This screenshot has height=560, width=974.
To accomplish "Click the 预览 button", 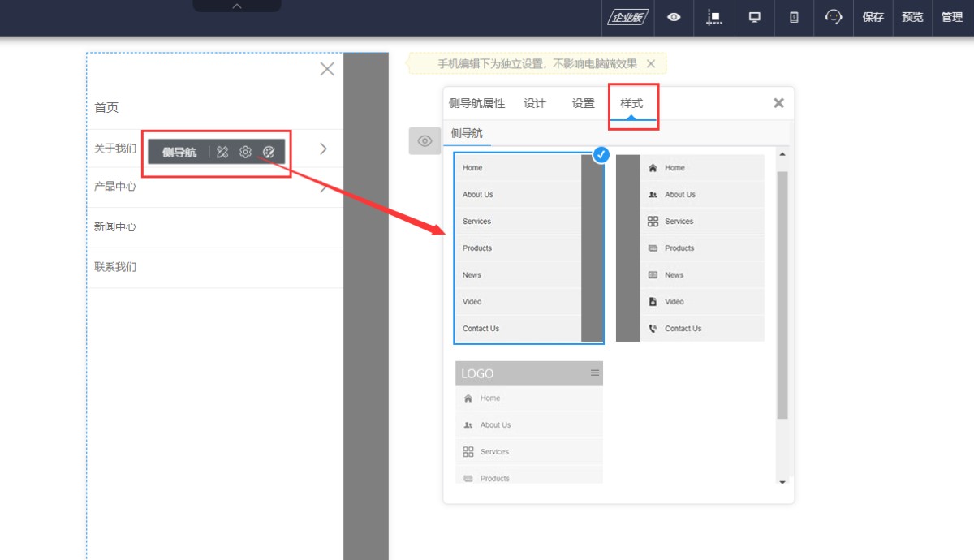I will [912, 17].
